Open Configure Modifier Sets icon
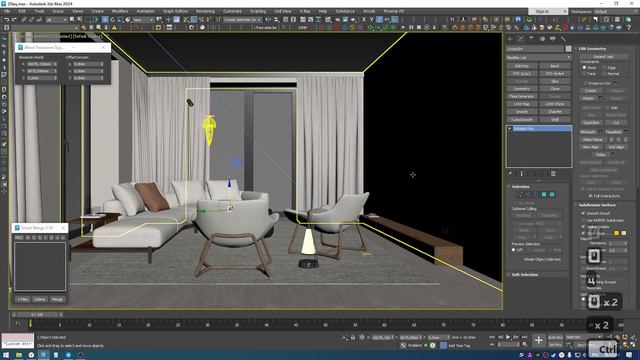 [x=553, y=173]
